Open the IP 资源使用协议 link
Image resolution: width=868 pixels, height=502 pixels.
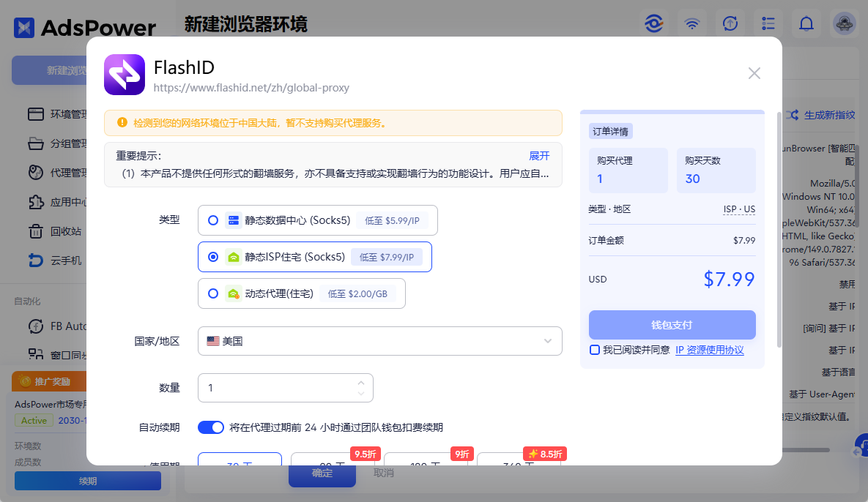click(x=709, y=350)
